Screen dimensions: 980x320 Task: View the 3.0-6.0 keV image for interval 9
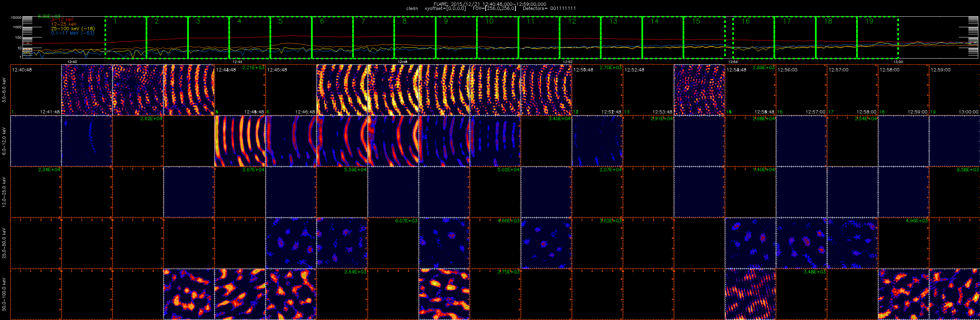coord(444,90)
